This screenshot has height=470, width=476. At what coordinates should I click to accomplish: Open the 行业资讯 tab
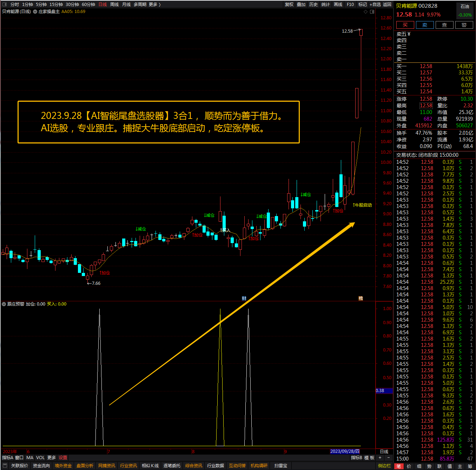tap(128, 466)
